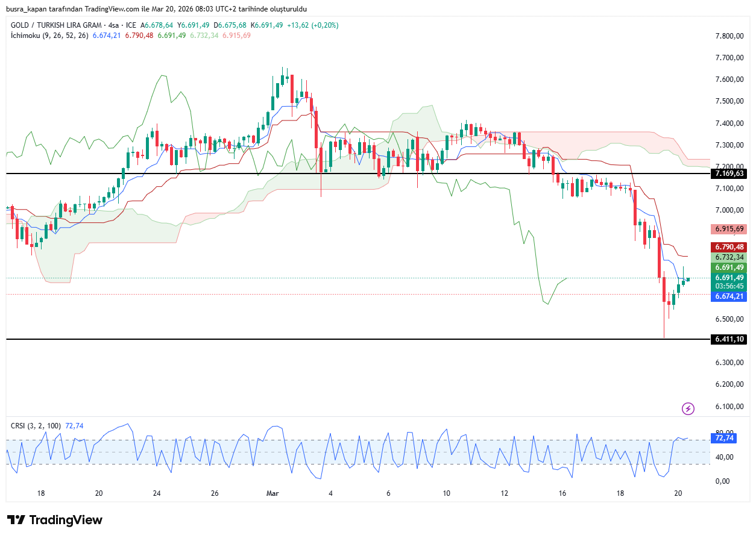Viewport: 756px width, 538px height.
Task: Click the TradingView logo at bottom left
Action: click(55, 520)
